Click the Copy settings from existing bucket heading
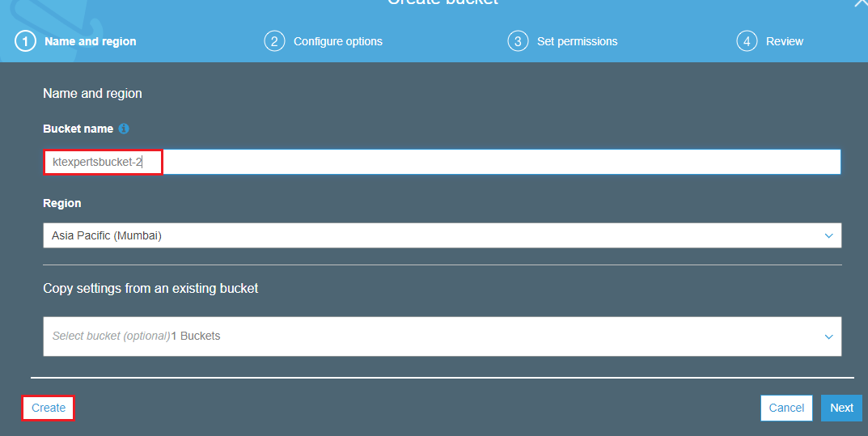868x436 pixels. click(x=150, y=288)
